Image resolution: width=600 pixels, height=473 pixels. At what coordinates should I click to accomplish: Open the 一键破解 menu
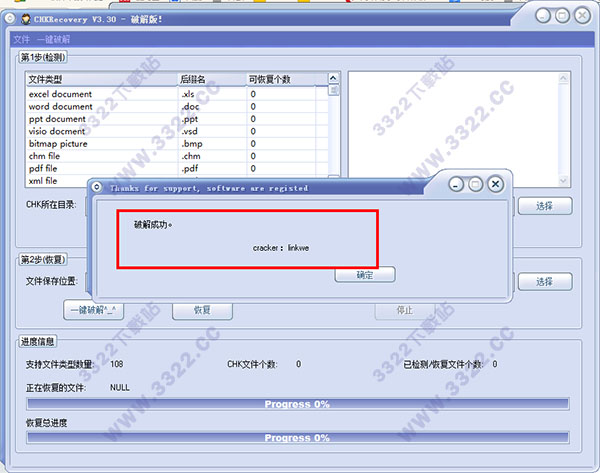(x=54, y=39)
